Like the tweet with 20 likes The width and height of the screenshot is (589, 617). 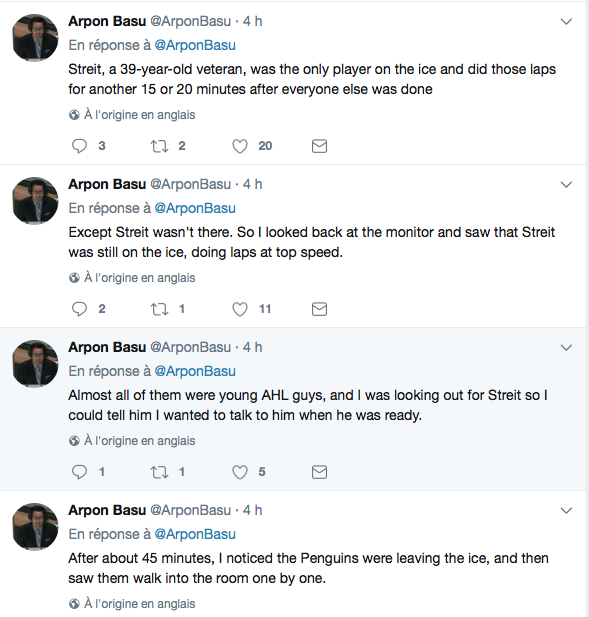240,146
